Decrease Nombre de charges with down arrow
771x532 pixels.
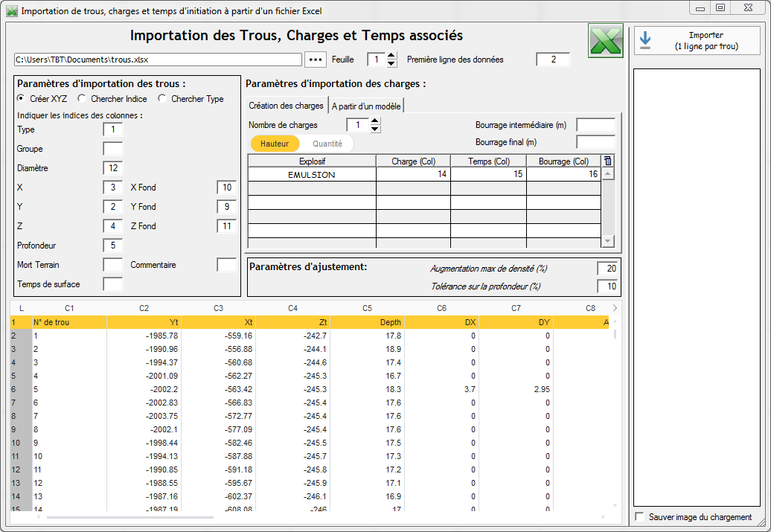click(x=375, y=129)
